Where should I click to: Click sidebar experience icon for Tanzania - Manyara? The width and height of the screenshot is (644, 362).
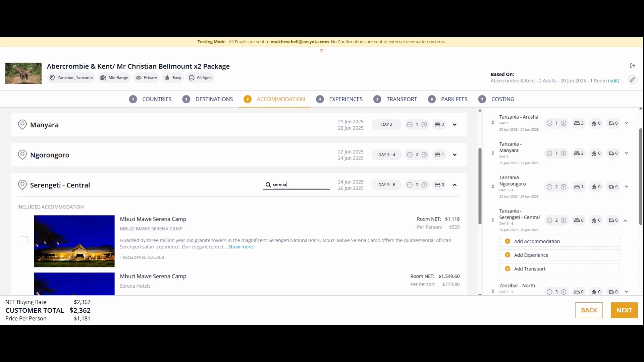pos(594,154)
